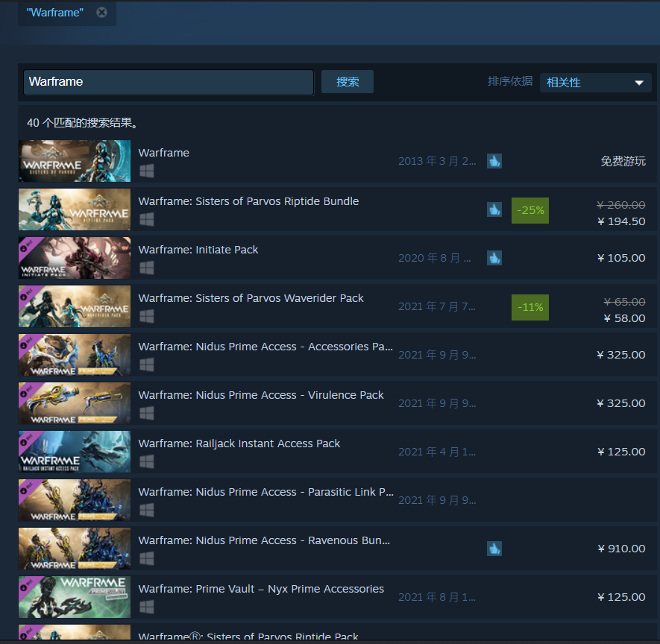Click ¥ 325.00 price on Accessories Pack row
The width and height of the screenshot is (660, 644).
pos(621,355)
